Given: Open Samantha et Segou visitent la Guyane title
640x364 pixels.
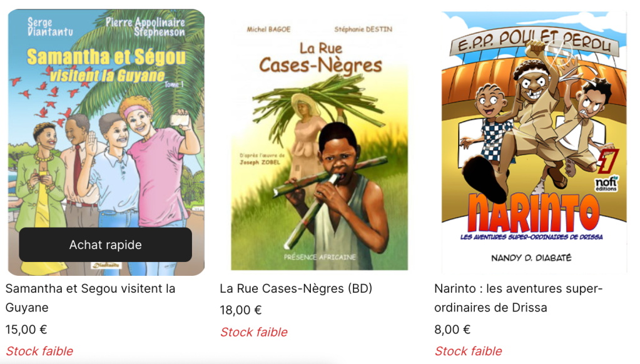Looking at the screenshot, I should click(90, 298).
